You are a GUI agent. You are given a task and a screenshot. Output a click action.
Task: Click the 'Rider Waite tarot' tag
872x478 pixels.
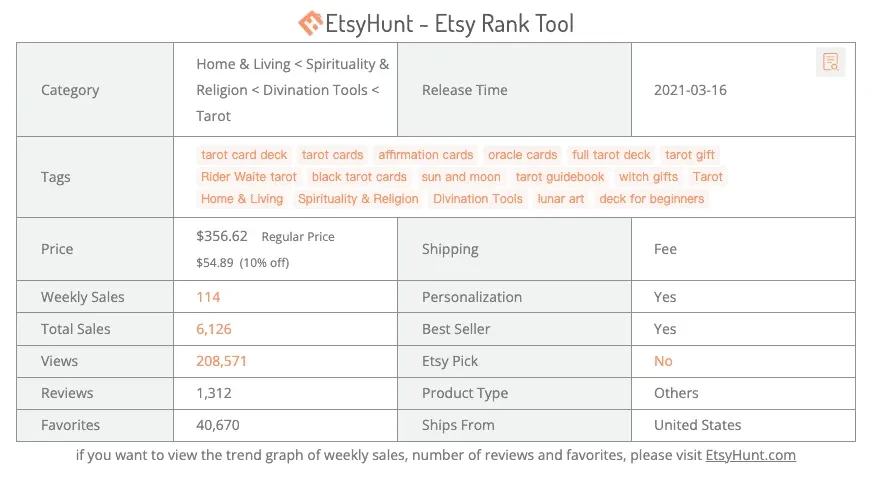click(x=249, y=177)
